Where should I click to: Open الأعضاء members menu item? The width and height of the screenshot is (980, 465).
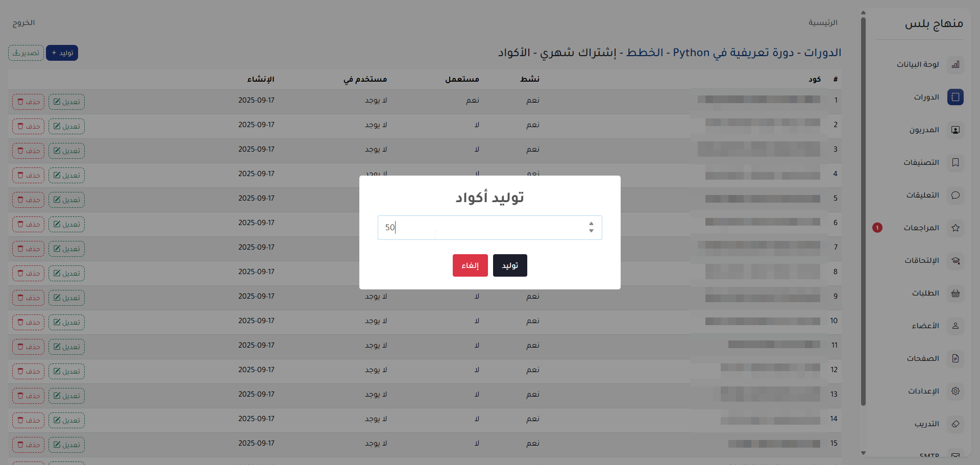925,326
